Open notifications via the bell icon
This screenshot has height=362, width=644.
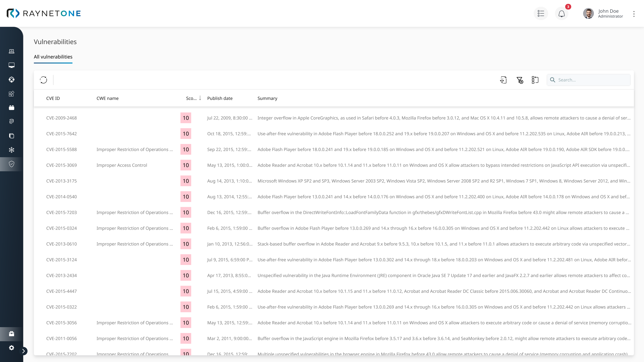tap(561, 13)
